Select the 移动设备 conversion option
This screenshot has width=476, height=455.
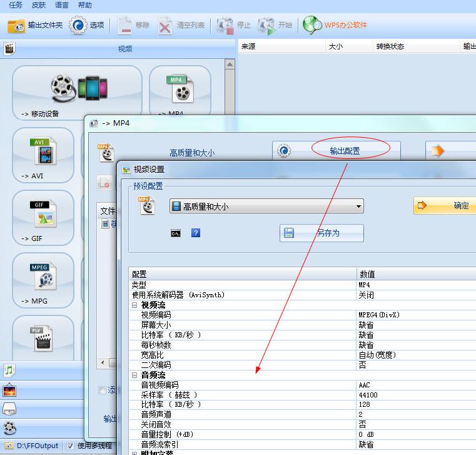point(77,93)
